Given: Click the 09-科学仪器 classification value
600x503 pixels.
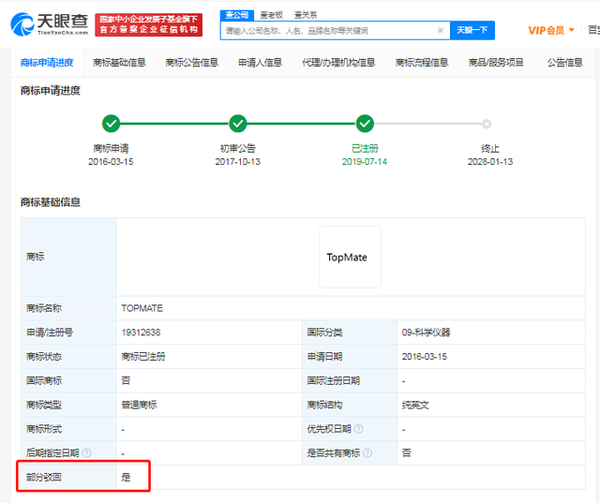Looking at the screenshot, I should click(426, 332).
